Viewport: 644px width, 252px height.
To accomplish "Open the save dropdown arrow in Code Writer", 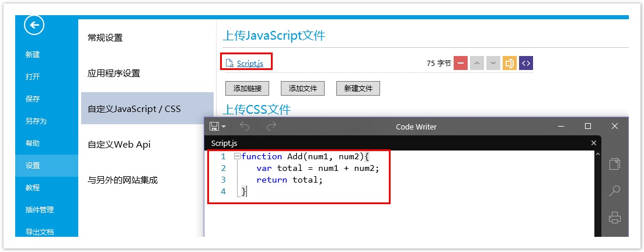I will click(224, 127).
